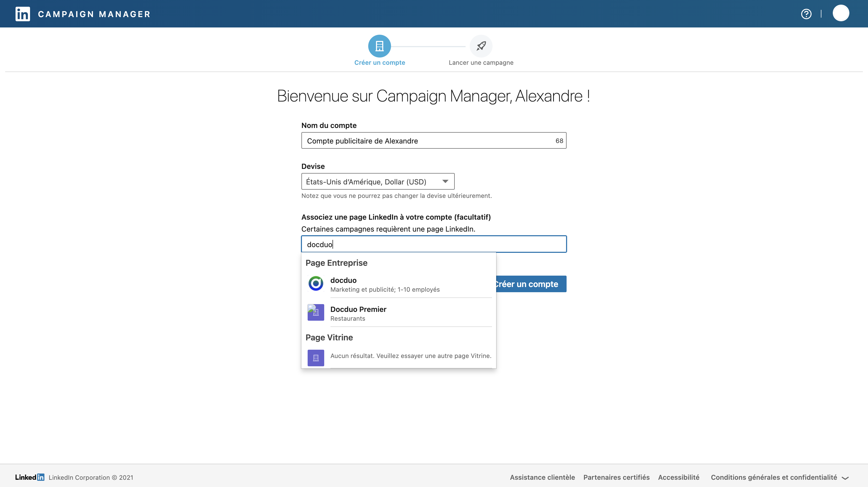Image resolution: width=868 pixels, height=487 pixels.
Task: Open the Devise currency dropdown
Action: coord(378,182)
